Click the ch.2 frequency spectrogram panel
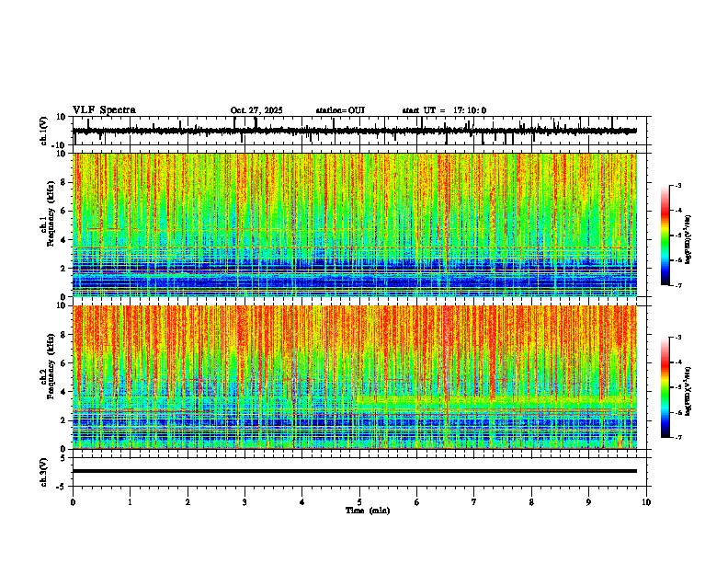 point(355,377)
